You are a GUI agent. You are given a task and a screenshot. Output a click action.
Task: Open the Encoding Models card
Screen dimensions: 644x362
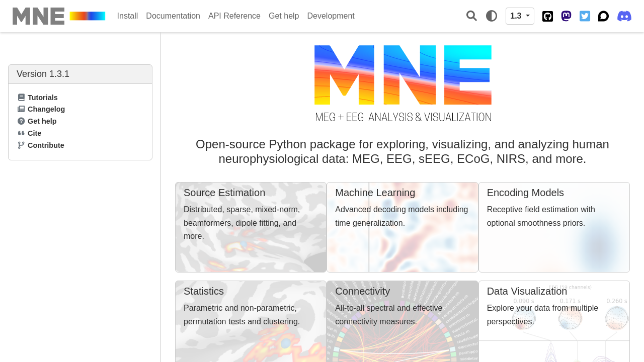pos(554,227)
